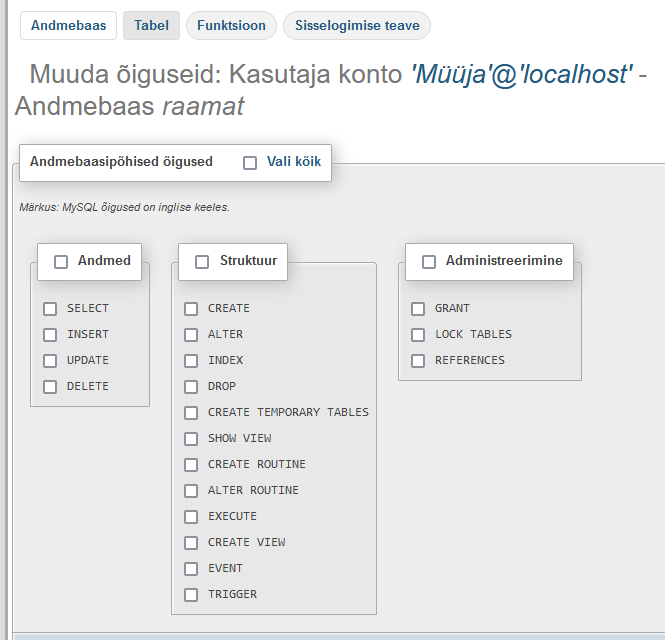
Task: Check the TRIGGER privilege
Action: 191,595
